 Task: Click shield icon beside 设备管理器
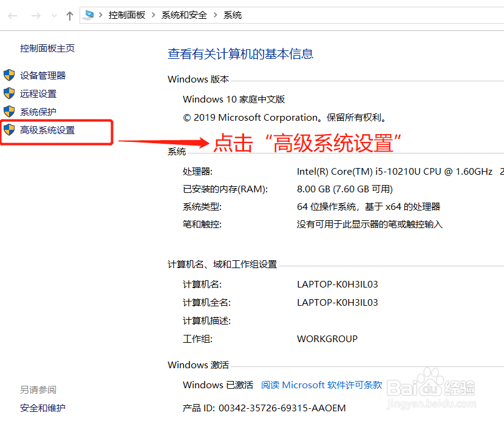click(9, 75)
